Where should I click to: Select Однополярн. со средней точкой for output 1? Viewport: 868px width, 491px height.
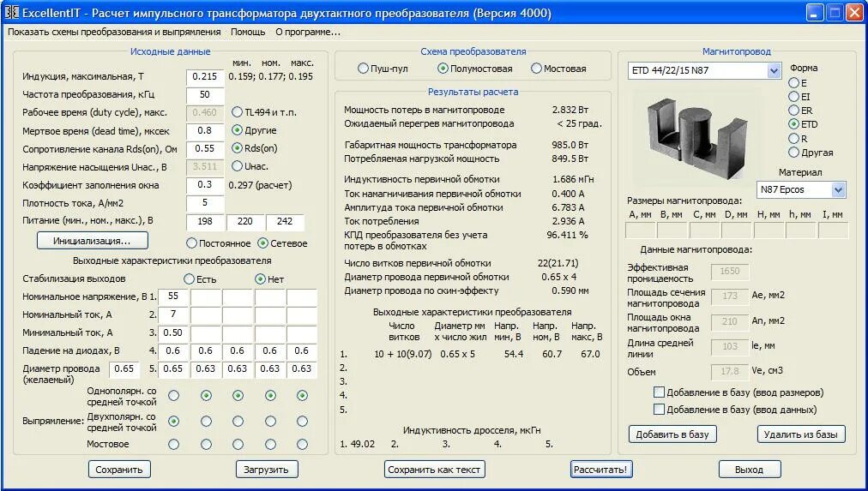[174, 395]
